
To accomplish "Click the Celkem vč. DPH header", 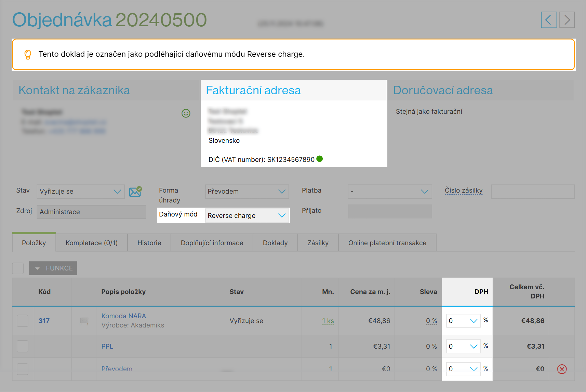I will click(x=527, y=292).
